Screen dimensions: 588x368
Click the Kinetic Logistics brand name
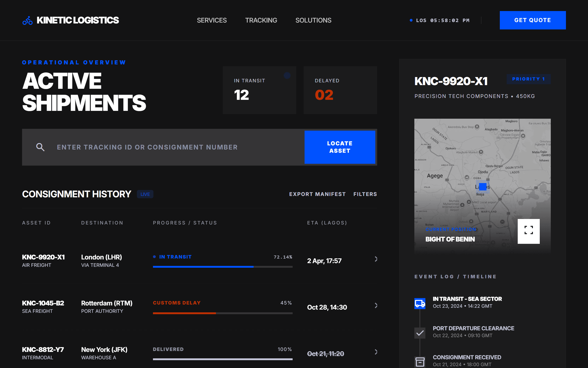click(78, 20)
